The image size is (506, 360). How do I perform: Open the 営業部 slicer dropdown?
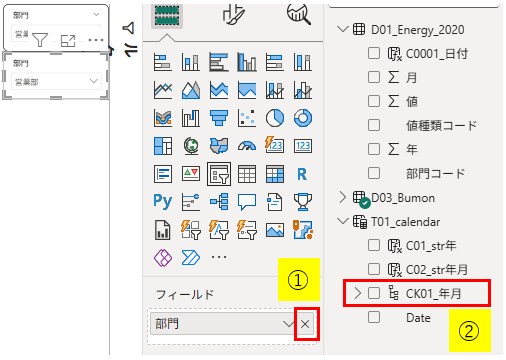pyautogui.click(x=94, y=81)
